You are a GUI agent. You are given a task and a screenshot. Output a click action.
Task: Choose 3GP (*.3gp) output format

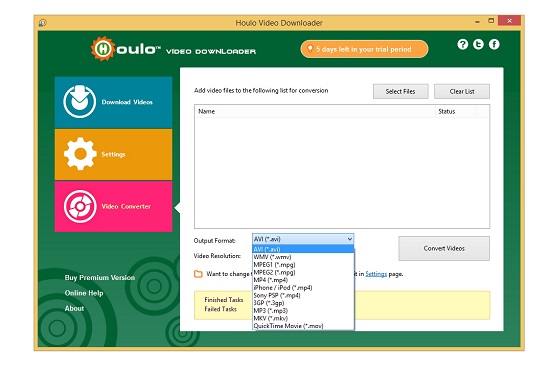[x=303, y=303]
